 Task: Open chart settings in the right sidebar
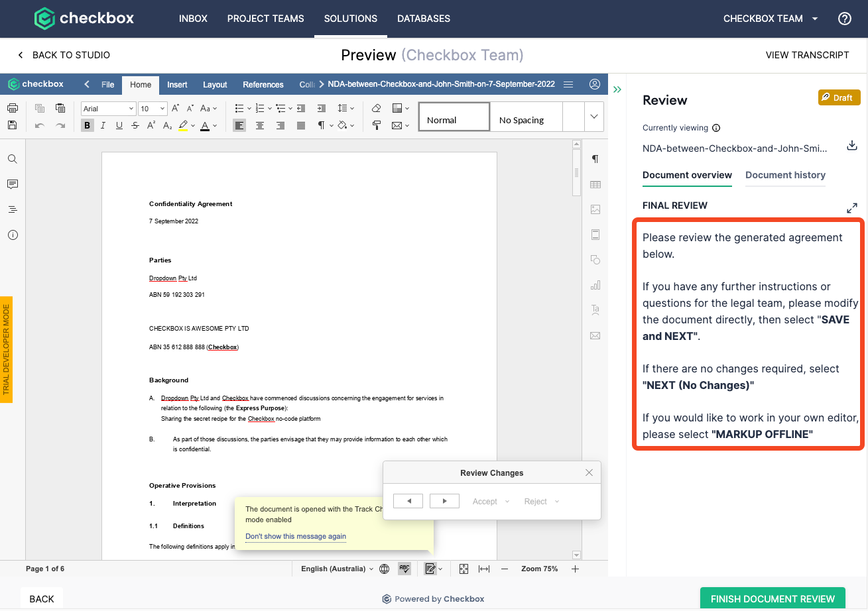(595, 285)
